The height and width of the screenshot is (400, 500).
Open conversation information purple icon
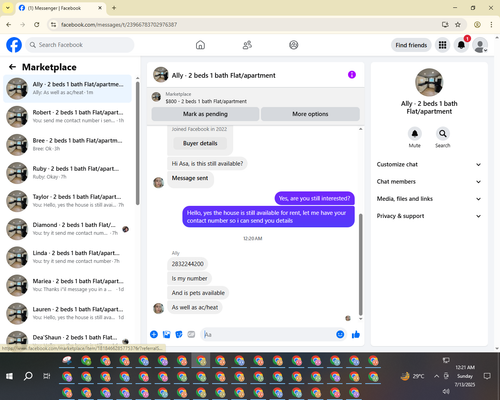pos(352,75)
